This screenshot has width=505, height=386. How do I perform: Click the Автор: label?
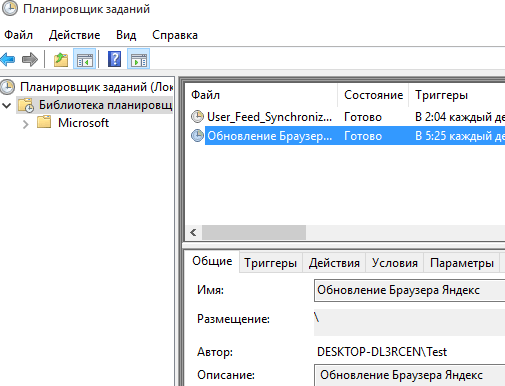click(x=215, y=352)
